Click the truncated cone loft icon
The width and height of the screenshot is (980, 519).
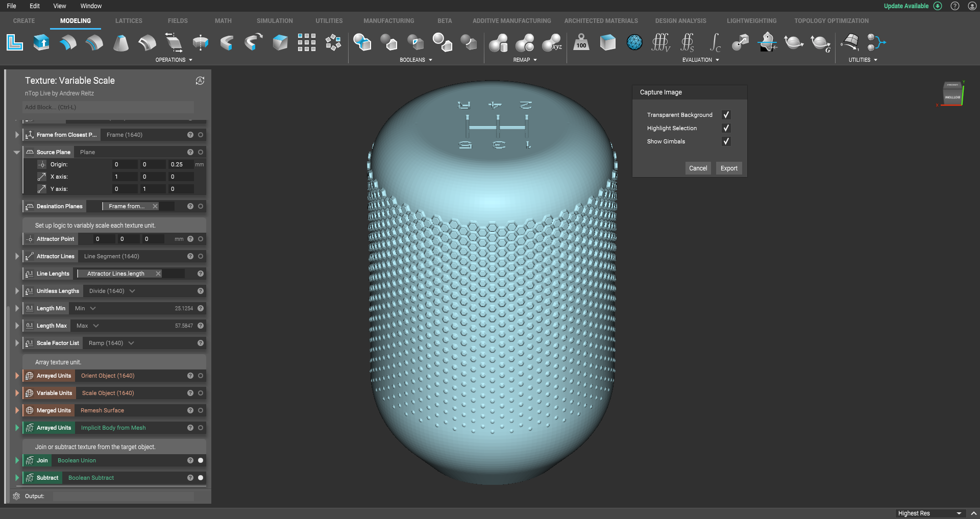point(121,42)
